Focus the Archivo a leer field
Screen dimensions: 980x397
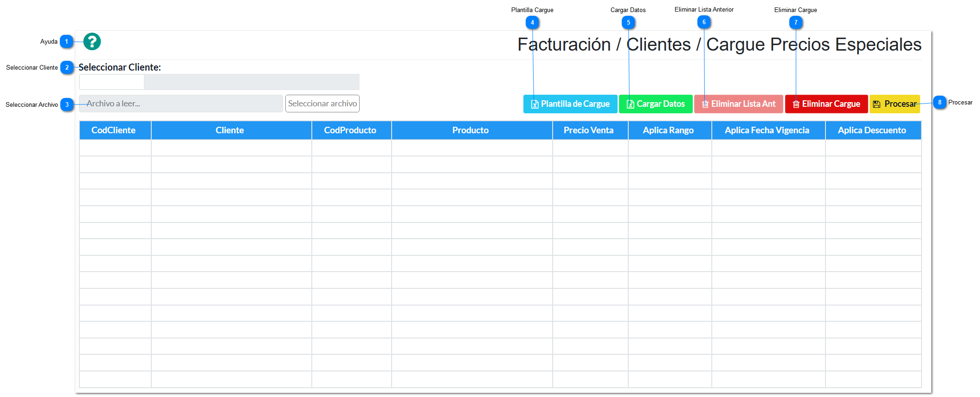pyautogui.click(x=181, y=104)
